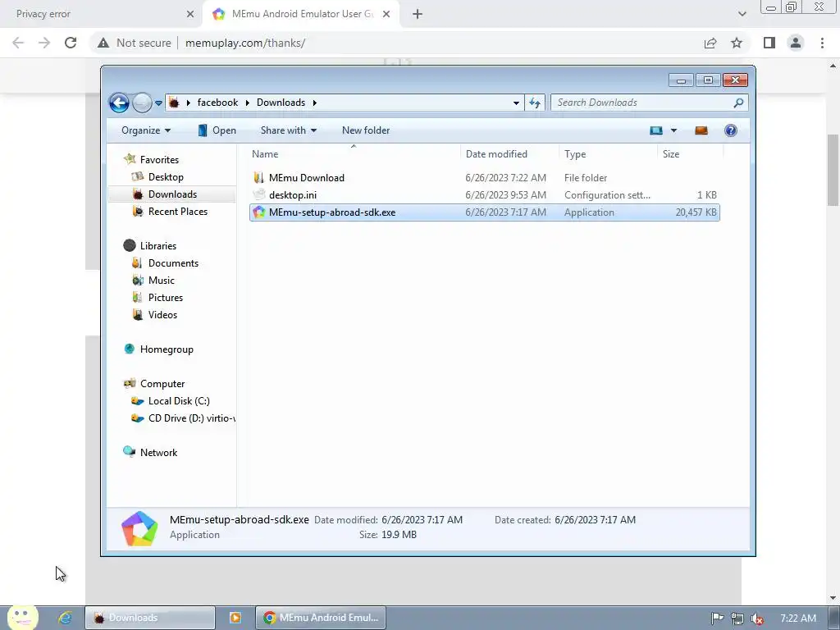Open the address bar history dropdown
Screen dimensions: 840x630
coord(516,103)
